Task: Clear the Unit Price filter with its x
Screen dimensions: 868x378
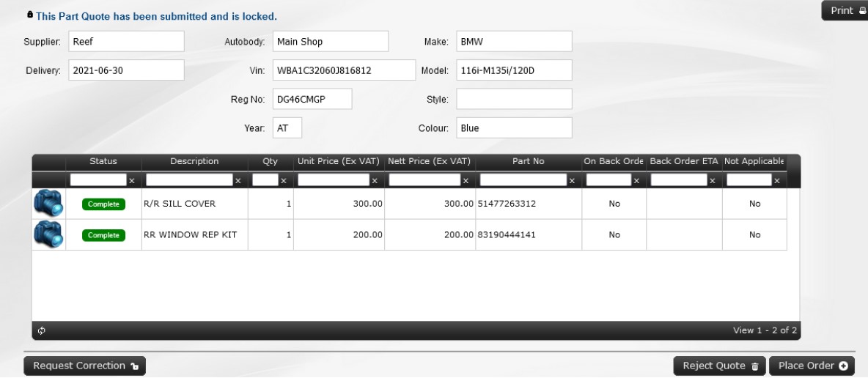Action: pyautogui.click(x=374, y=180)
